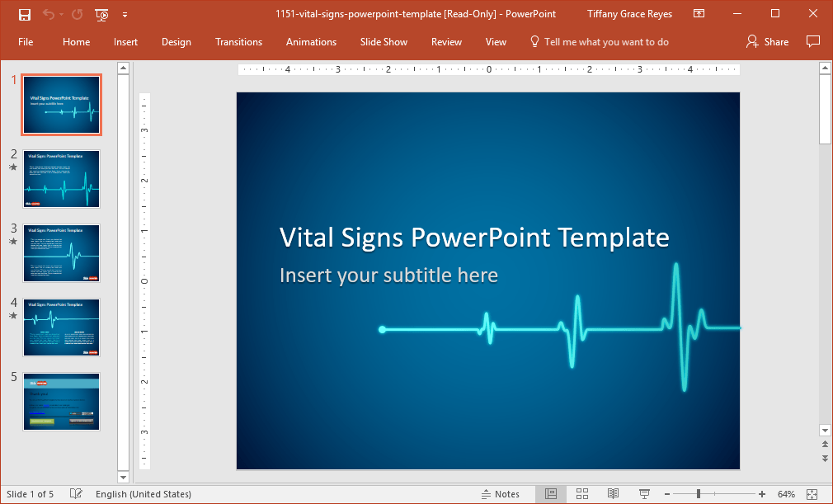Open Customize Quick Access Toolbar dropdown
Viewport: 833px width, 504px height.
click(125, 15)
